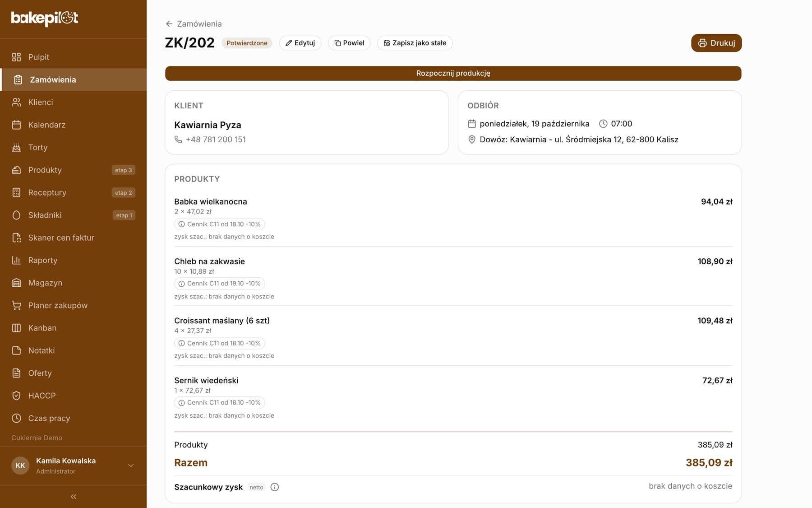Click the Raporty chart icon
Viewport: 812px width, 508px height.
tap(17, 260)
